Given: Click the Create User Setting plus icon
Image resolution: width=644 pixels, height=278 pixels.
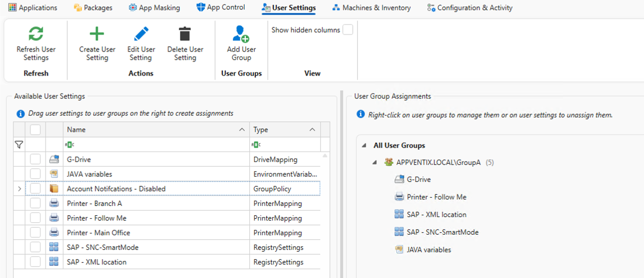Looking at the screenshot, I should (97, 33).
